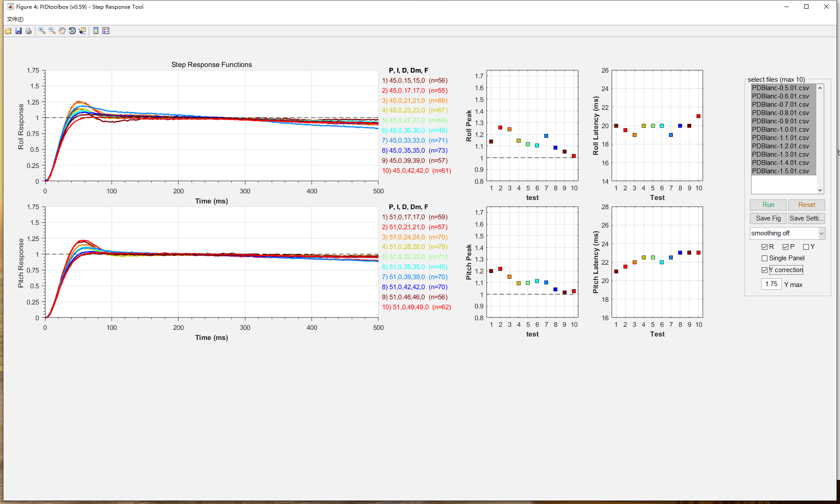Viewport: 840px width, 504px height.
Task: Click roll legend entry 8) 45,0,35,35,0
Action: 414,150
